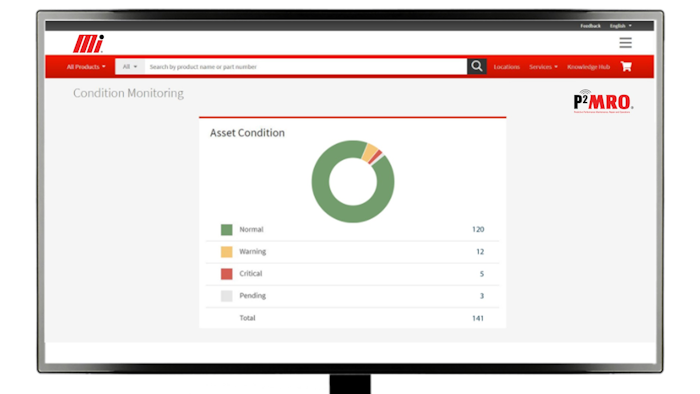Click the product name search field
The height and width of the screenshot is (394, 700).
[306, 66]
